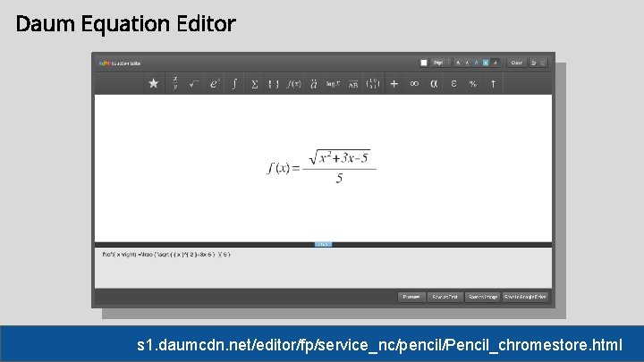
Task: Open the accent marks ä group
Action: click(314, 84)
